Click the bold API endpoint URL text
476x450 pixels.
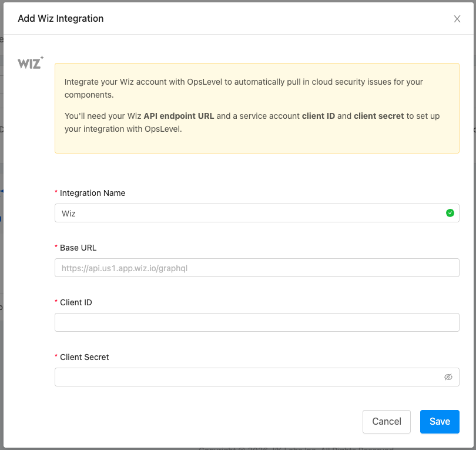point(179,116)
